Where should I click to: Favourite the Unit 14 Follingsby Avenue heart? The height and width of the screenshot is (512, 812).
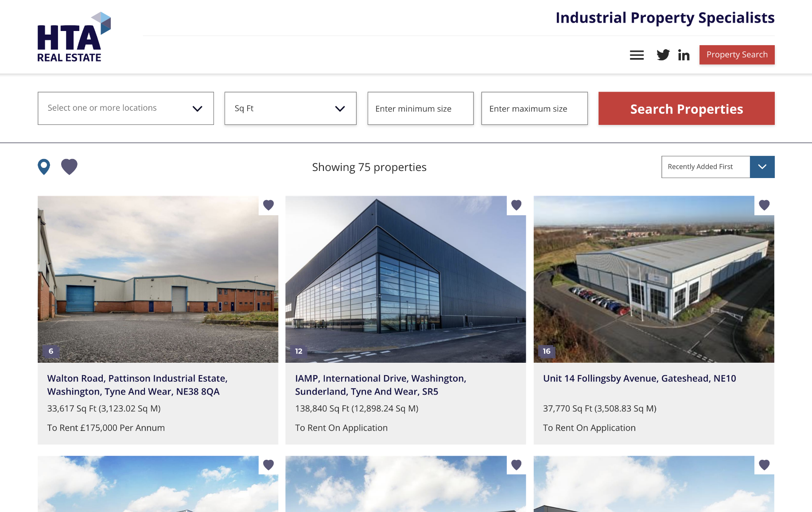click(x=764, y=205)
